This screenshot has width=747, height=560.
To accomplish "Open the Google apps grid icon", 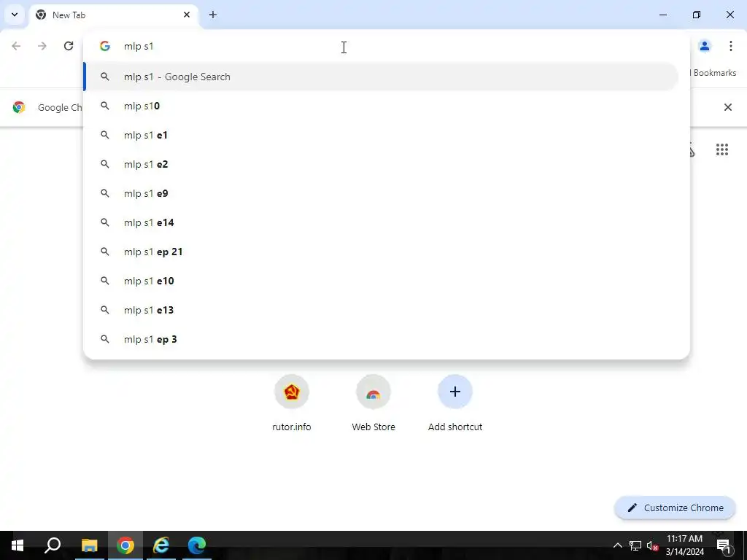I will click(x=722, y=149).
